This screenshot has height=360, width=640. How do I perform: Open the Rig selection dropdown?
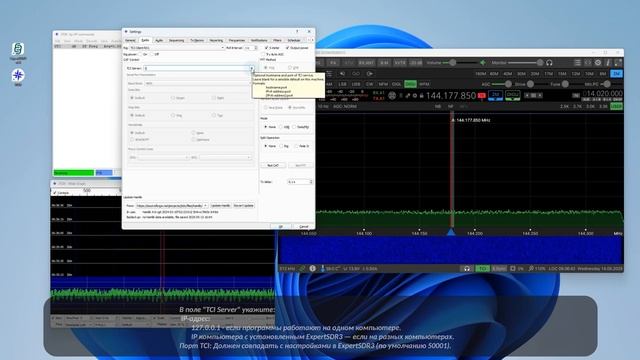coord(177,48)
